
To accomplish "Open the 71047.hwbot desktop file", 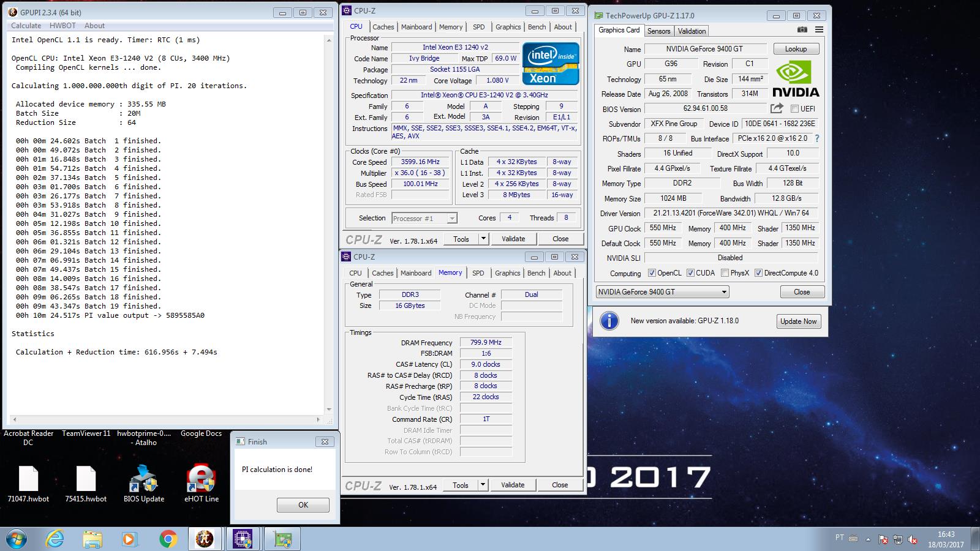I will click(x=28, y=484).
